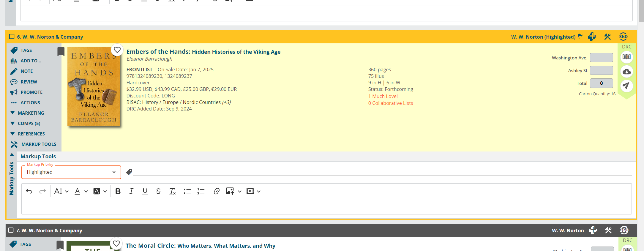Favorite Embers of the Hands with heart icon
The height and width of the screenshot is (251, 644).
tap(117, 50)
